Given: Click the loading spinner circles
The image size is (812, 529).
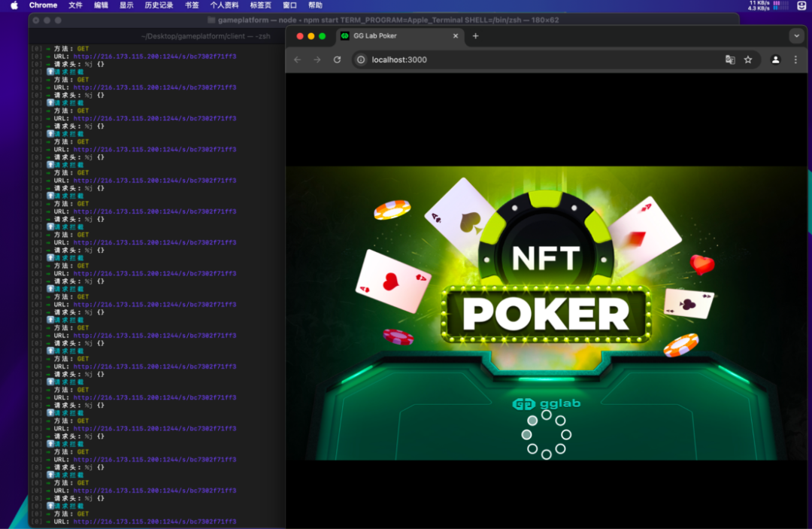Looking at the screenshot, I should tap(547, 435).
